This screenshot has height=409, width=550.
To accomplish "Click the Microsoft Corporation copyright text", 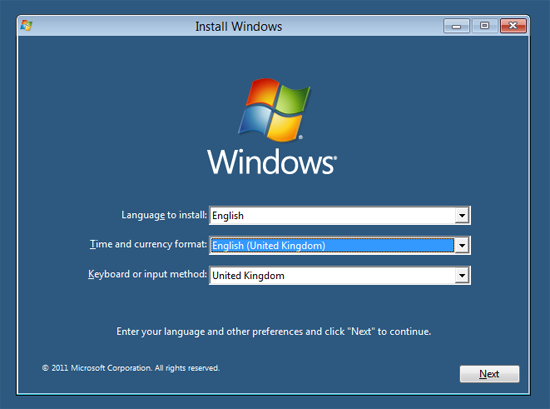I will (x=131, y=368).
